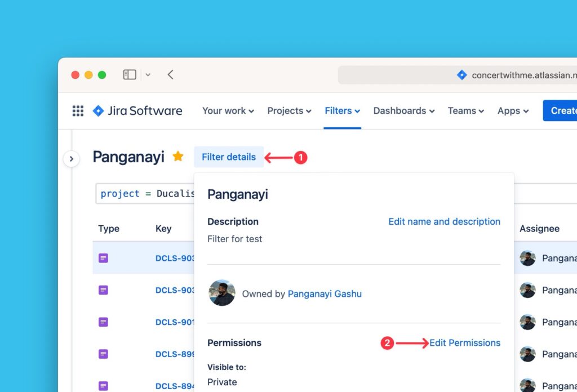This screenshot has height=392, width=577.
Task: Open the Atlassian app switcher grid icon
Action: [x=78, y=110]
